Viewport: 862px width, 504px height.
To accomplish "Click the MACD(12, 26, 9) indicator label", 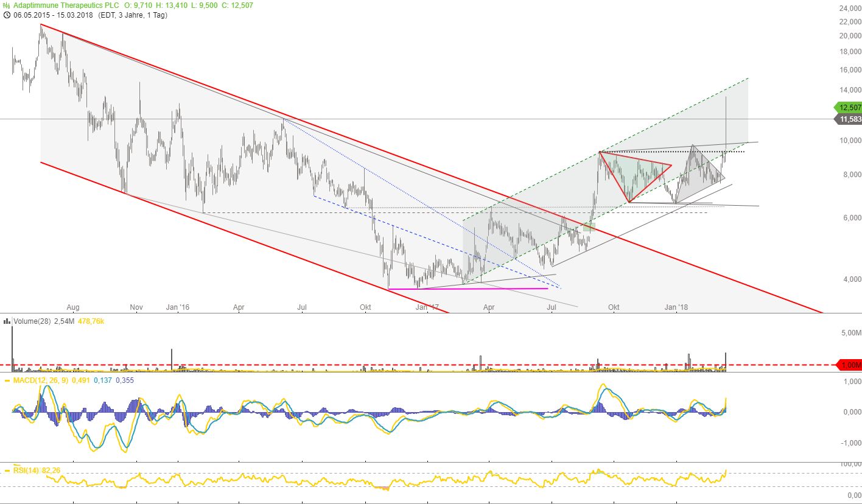I will pos(41,380).
